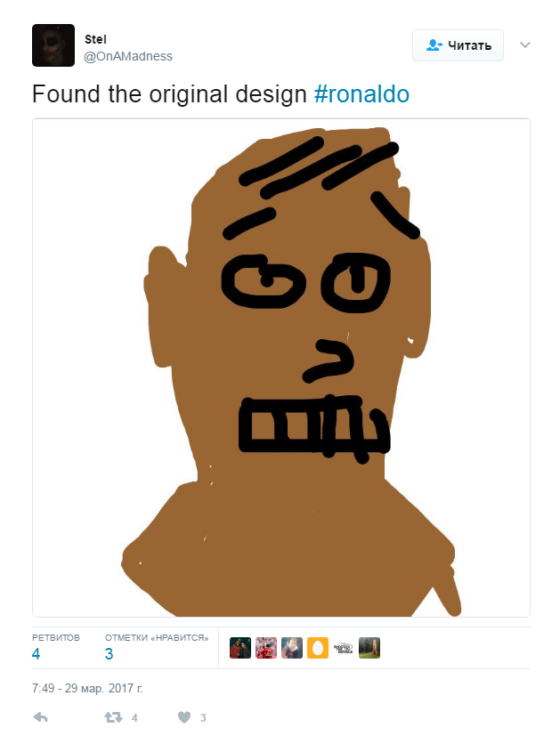Open the @OnAMadness handle link

click(128, 56)
